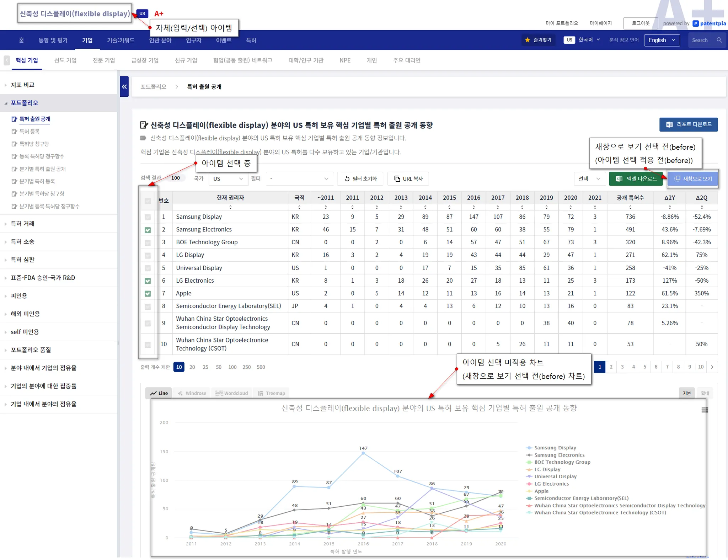Uncheck the Apple row checkbox
Viewport: 728px width, 560px height.
pyautogui.click(x=148, y=294)
